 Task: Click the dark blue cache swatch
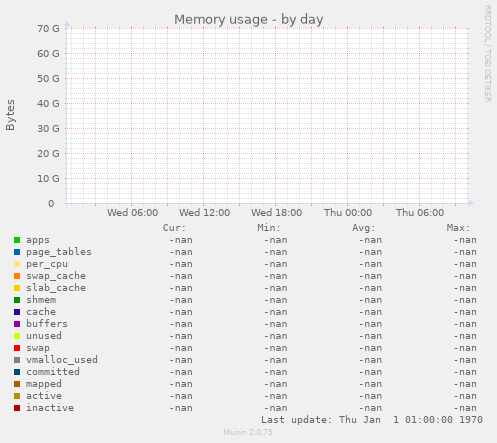click(x=17, y=312)
